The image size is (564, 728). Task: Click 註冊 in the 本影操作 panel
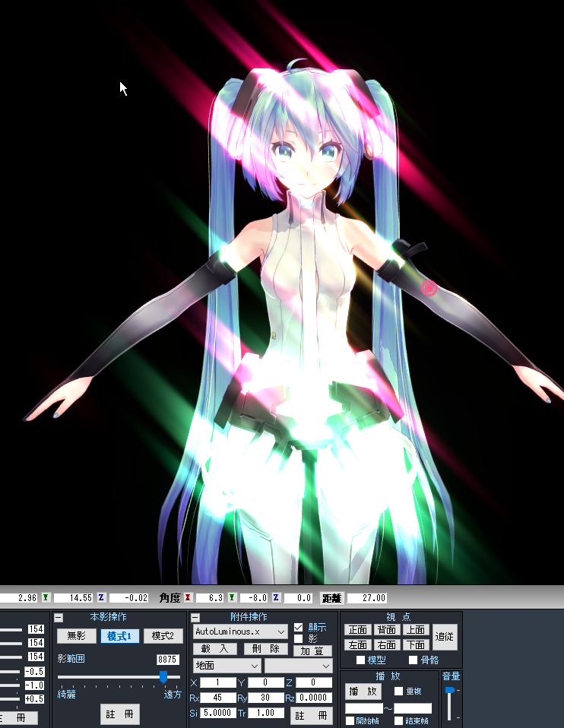120,714
